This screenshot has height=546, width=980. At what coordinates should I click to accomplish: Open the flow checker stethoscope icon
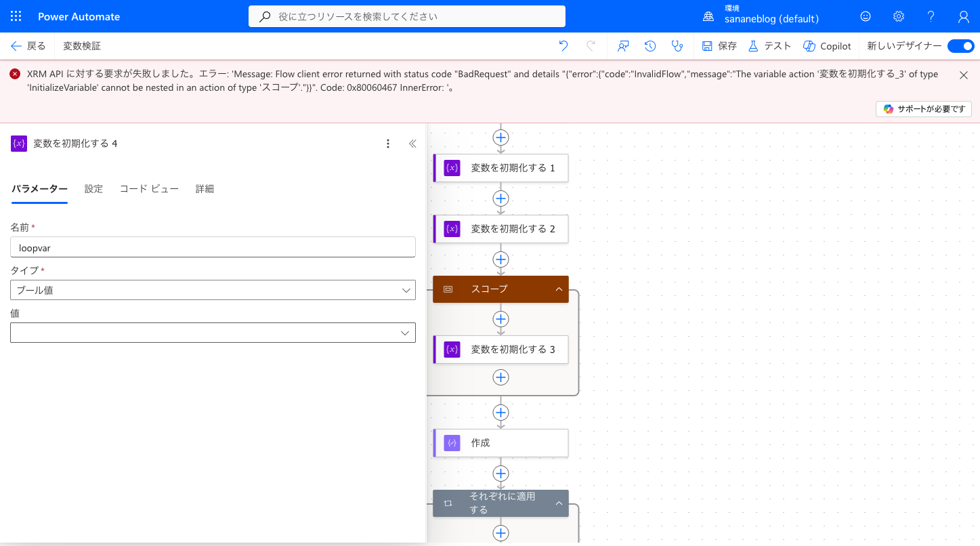point(677,46)
